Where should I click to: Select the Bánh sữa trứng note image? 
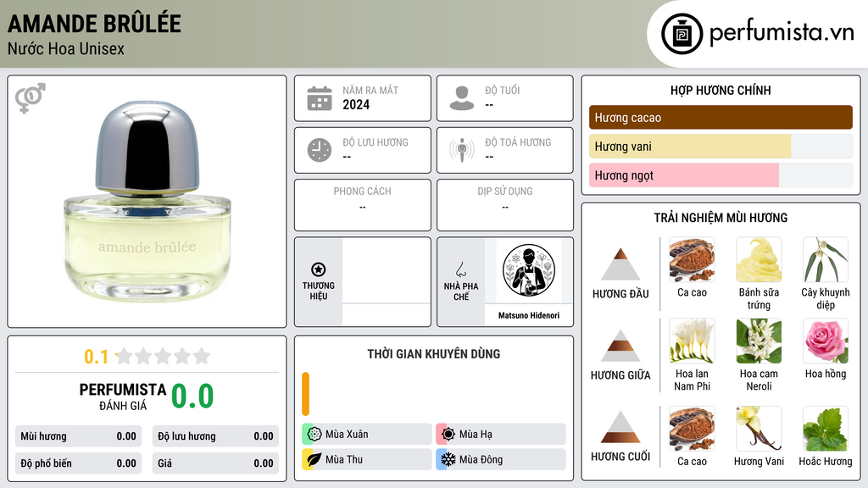tap(759, 259)
